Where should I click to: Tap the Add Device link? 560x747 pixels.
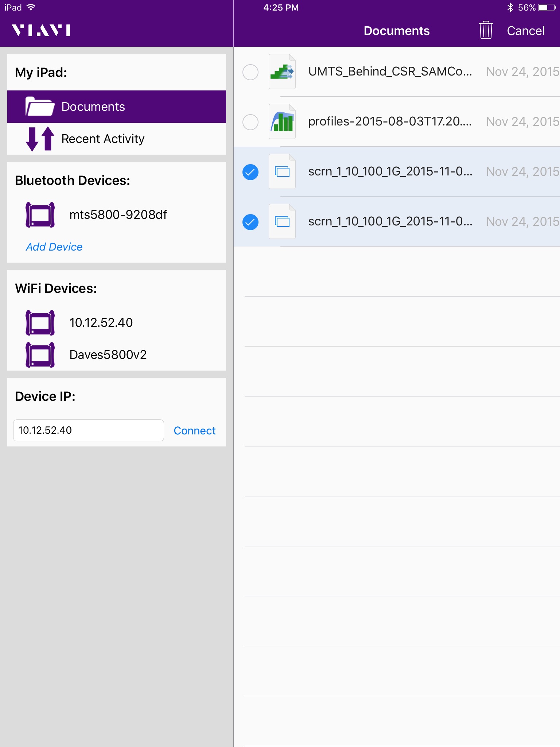coord(54,247)
